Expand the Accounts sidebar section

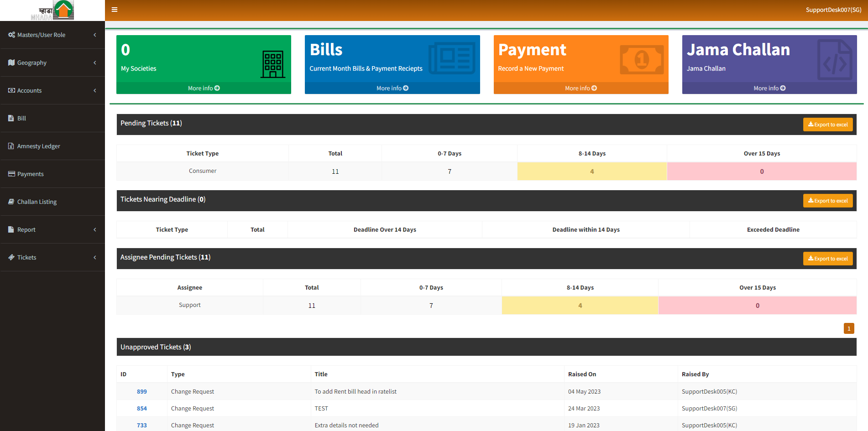29,90
